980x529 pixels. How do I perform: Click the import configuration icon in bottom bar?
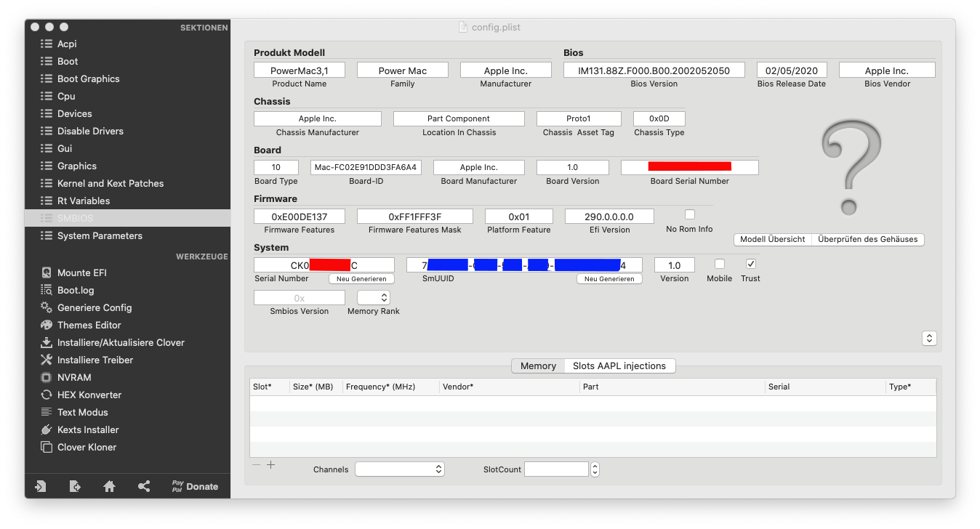click(x=41, y=486)
